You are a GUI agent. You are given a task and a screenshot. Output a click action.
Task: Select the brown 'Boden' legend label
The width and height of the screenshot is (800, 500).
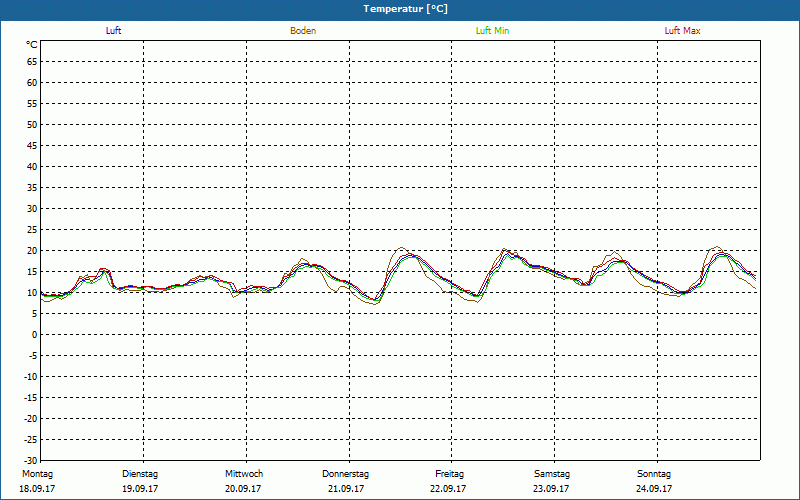(303, 31)
